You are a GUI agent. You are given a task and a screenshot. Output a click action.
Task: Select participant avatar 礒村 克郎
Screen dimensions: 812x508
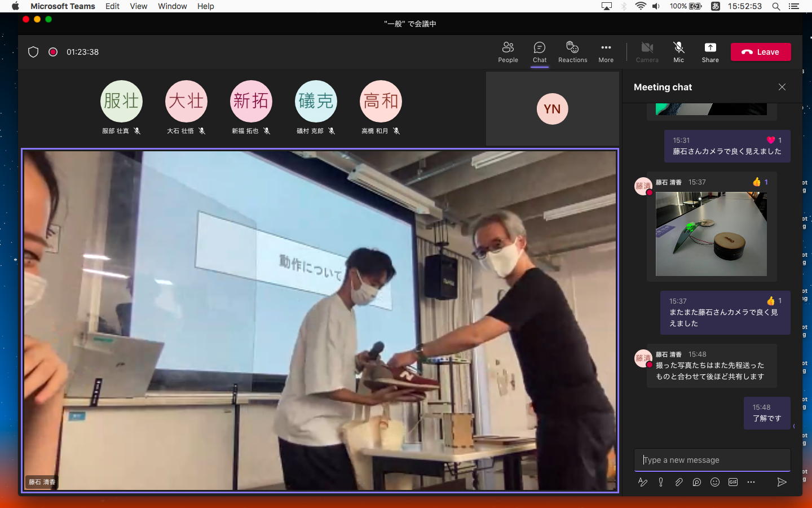pyautogui.click(x=316, y=101)
